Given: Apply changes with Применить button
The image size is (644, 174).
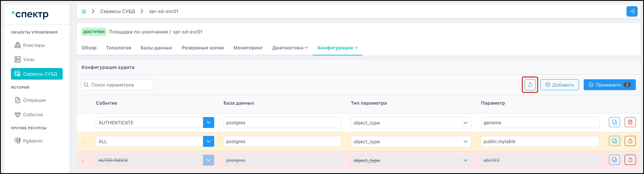Looking at the screenshot, I should [609, 85].
